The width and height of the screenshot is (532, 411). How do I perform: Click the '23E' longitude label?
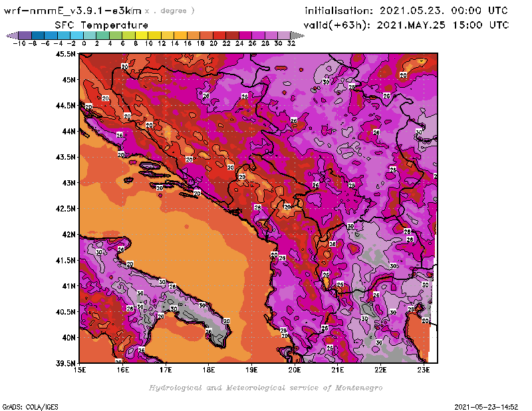(x=424, y=370)
